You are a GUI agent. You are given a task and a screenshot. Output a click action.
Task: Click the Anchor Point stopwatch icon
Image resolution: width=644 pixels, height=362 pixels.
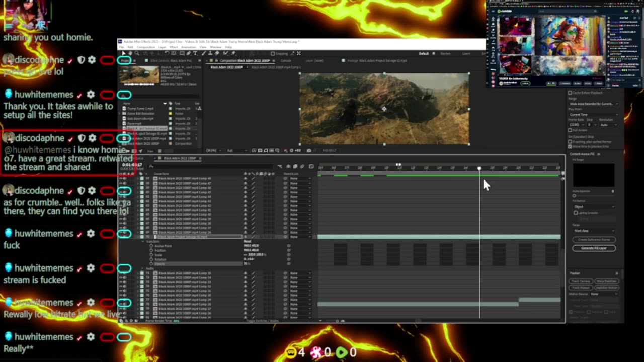151,246
